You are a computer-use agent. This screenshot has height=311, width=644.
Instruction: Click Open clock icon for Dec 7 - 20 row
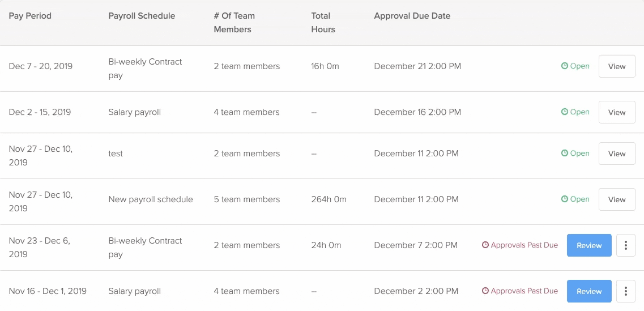[x=565, y=66]
